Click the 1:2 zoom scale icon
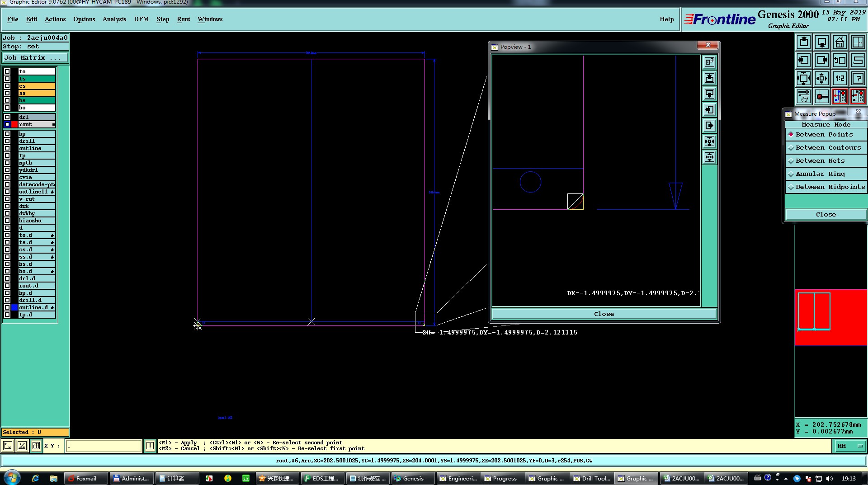Image resolution: width=868 pixels, height=485 pixels. pos(840,78)
